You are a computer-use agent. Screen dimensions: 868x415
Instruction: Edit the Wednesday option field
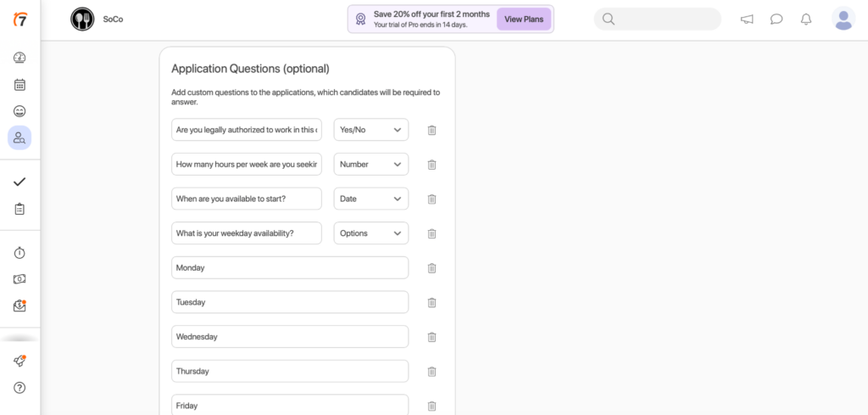pyautogui.click(x=290, y=336)
